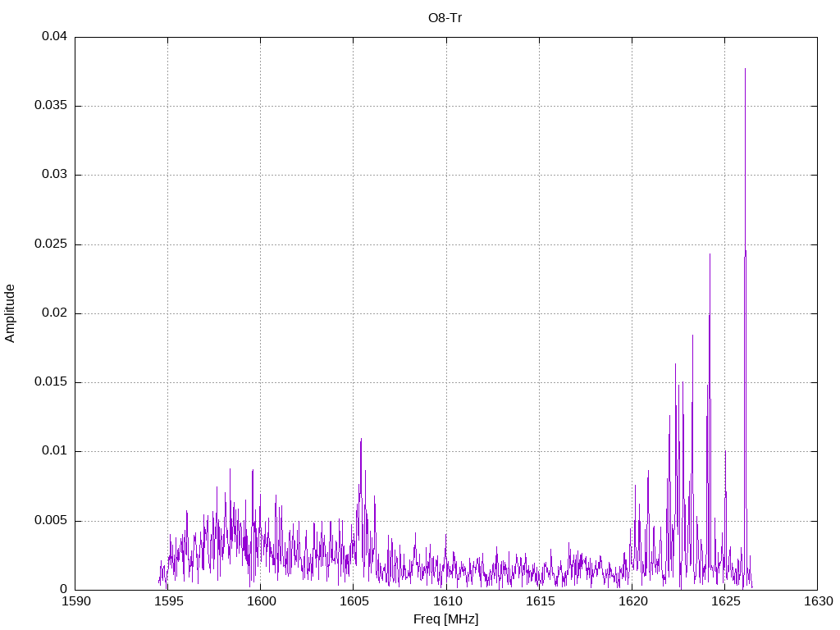Select the 1595 x-axis tick label
Screen dimensions: 840x630
click(x=167, y=601)
